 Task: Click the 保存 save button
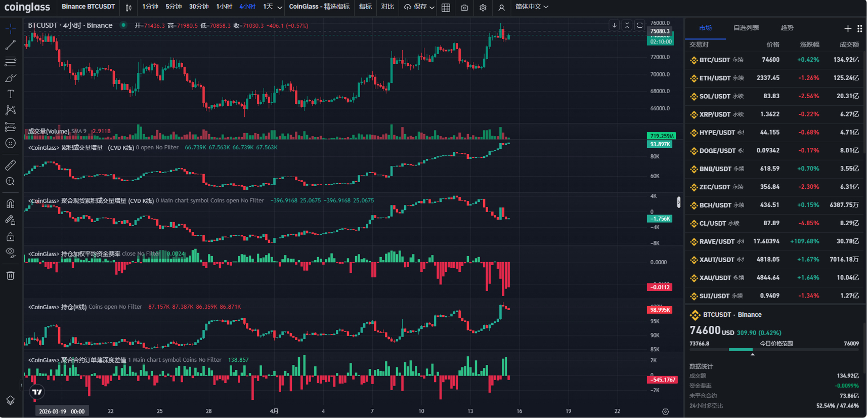pyautogui.click(x=415, y=7)
